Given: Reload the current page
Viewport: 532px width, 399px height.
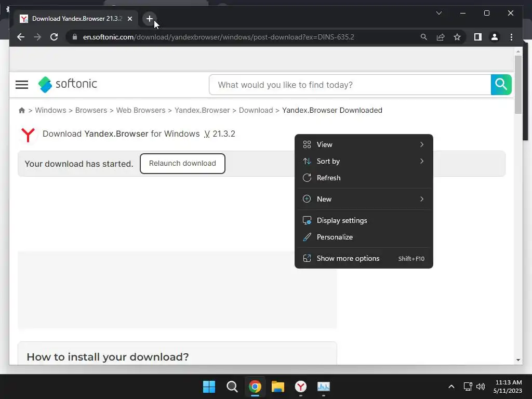Looking at the screenshot, I should tap(54, 37).
